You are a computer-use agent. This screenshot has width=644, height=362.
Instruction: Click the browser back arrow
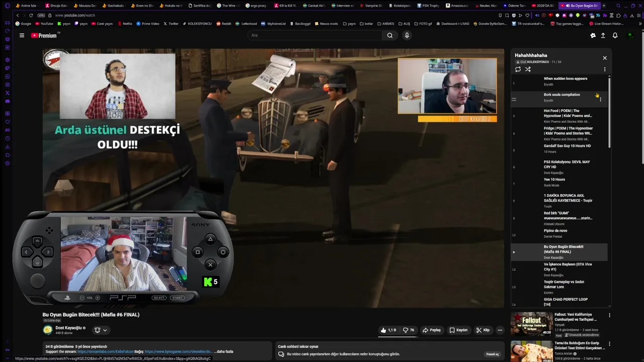coord(18,15)
